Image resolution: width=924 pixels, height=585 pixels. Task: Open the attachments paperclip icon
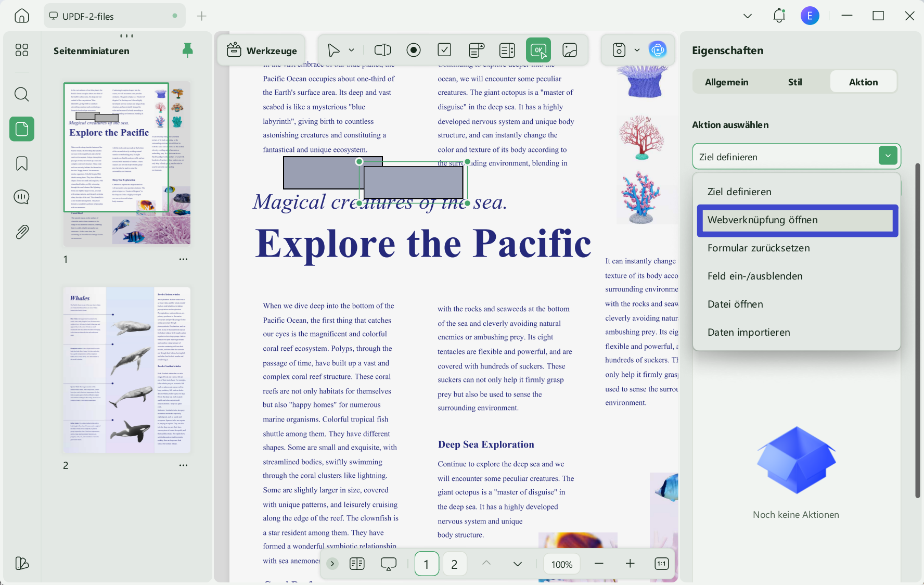(x=22, y=232)
